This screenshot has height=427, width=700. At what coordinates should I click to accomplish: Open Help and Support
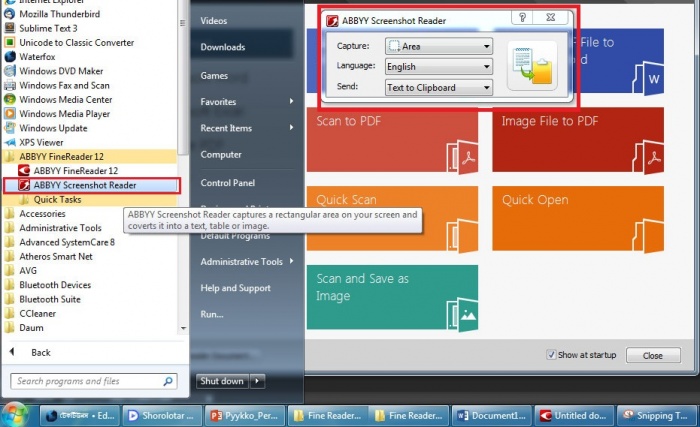pos(235,288)
